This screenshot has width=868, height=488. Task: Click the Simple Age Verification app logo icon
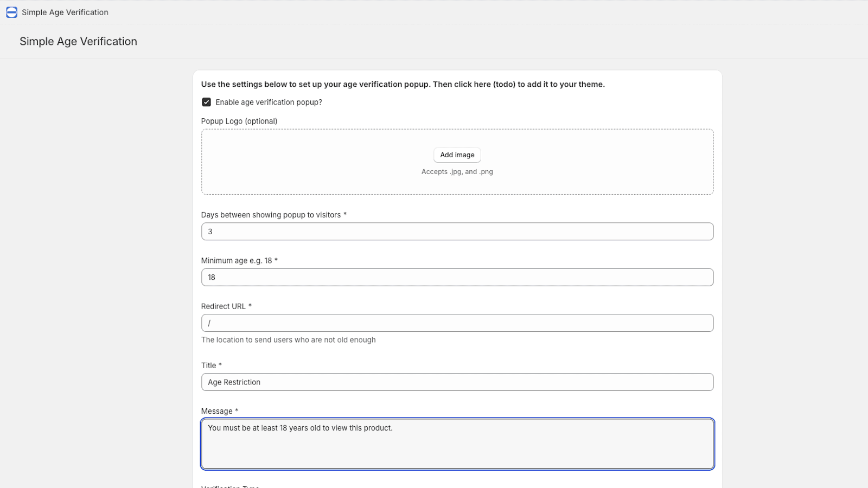click(x=11, y=12)
